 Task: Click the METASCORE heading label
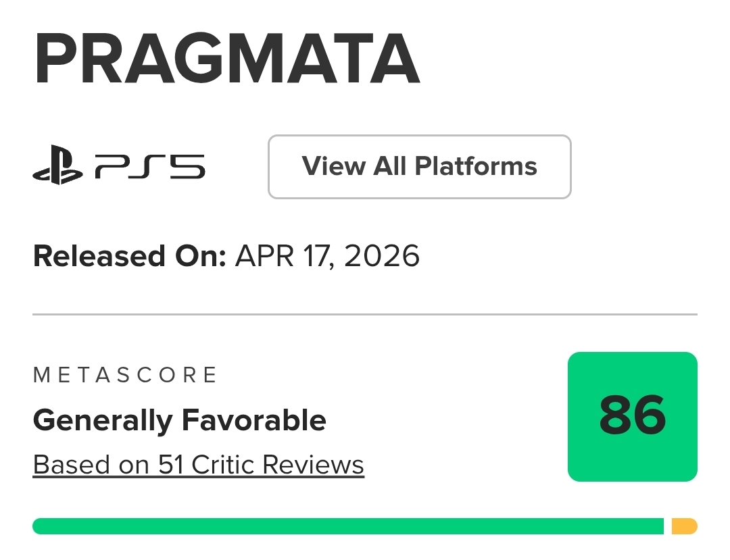pos(125,375)
